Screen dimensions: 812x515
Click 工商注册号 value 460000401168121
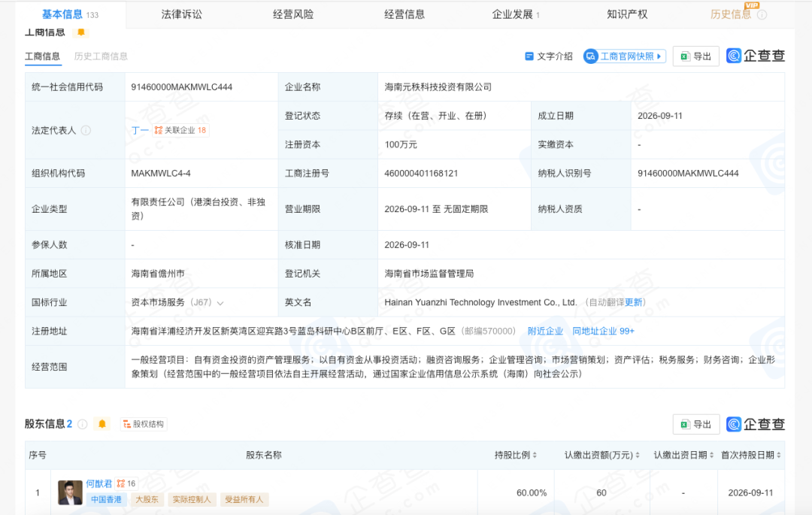(421, 174)
